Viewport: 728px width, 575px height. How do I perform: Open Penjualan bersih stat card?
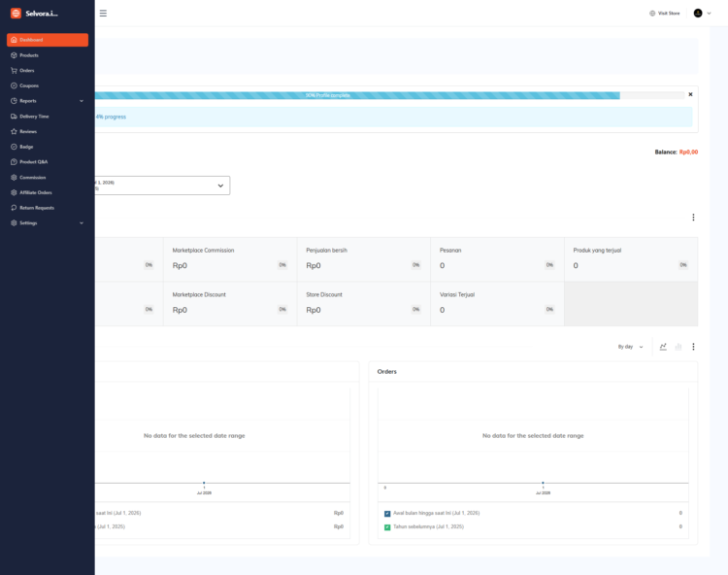(364, 259)
